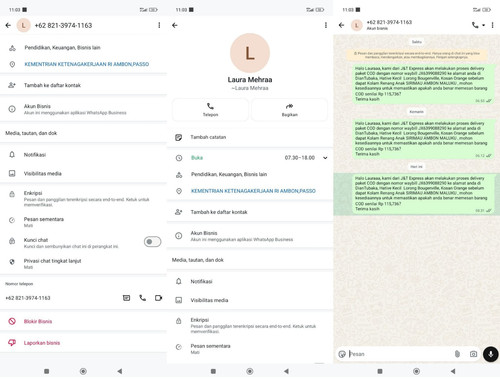The height and width of the screenshot is (379, 500).
Task: Tap Tambah catatan
Action: click(x=250, y=137)
